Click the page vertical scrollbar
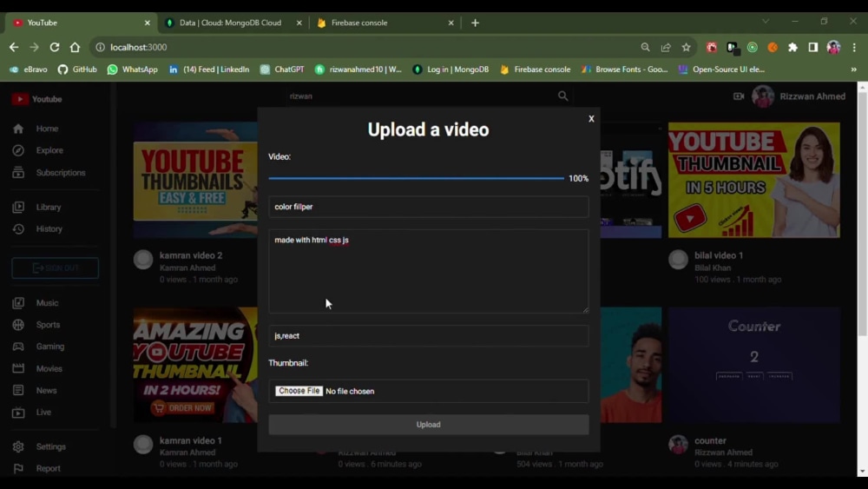Viewport: 868px width, 489px height. pyautogui.click(x=863, y=213)
